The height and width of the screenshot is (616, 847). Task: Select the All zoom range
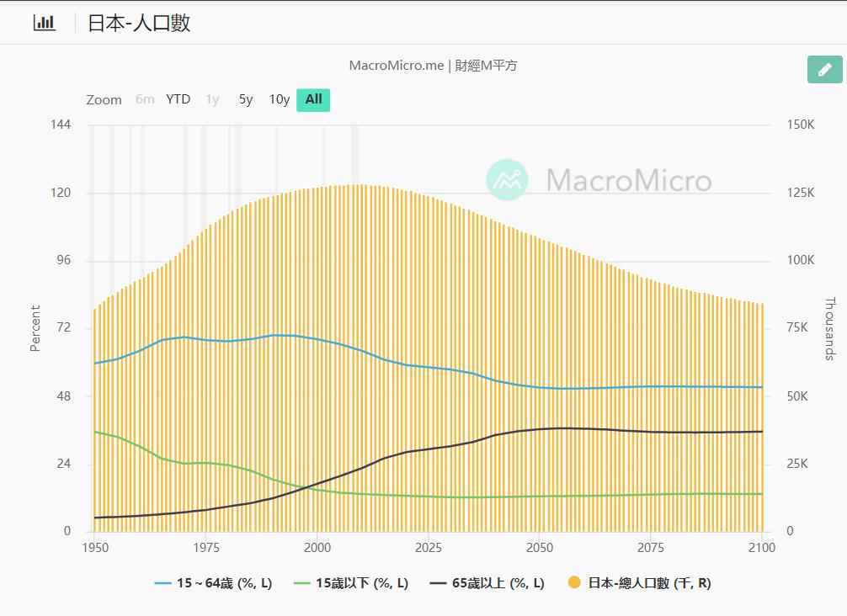313,99
